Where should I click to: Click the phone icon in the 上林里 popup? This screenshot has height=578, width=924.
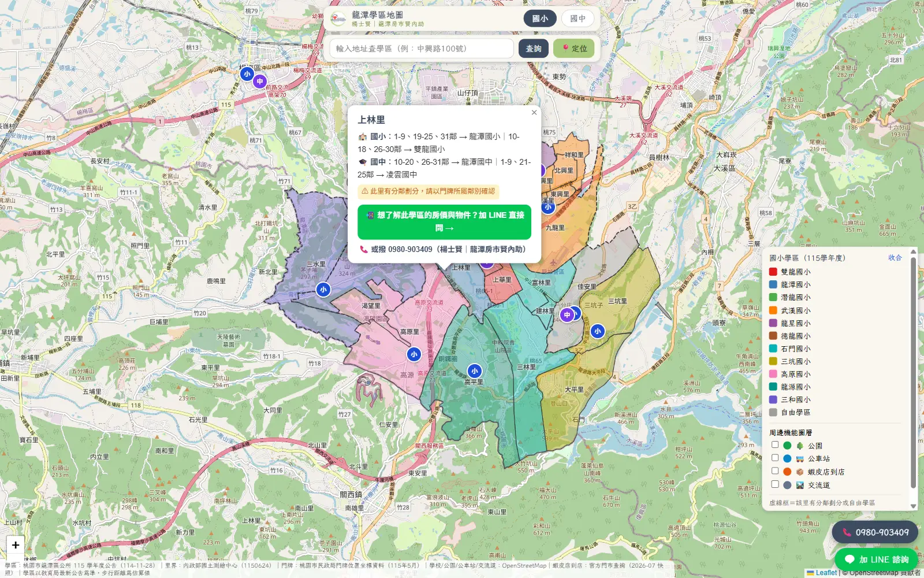pyautogui.click(x=364, y=249)
